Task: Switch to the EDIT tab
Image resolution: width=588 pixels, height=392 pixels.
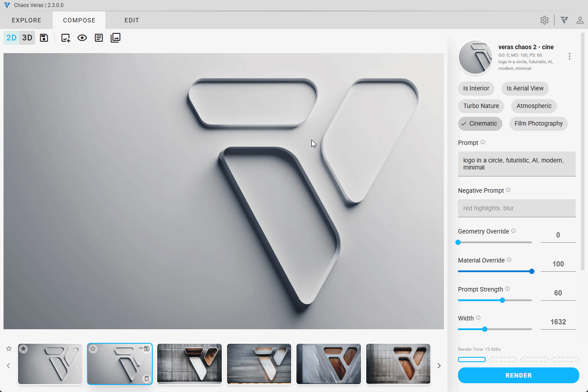Action: tap(132, 20)
